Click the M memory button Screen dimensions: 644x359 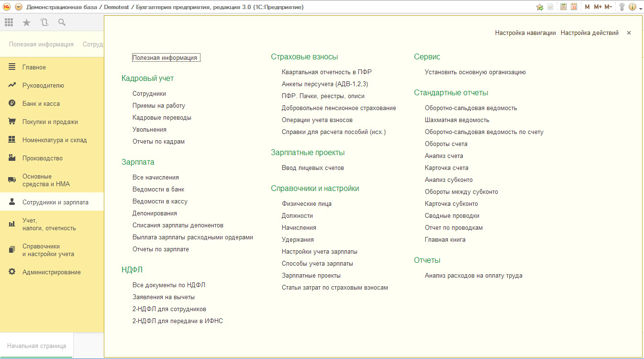[587, 7]
